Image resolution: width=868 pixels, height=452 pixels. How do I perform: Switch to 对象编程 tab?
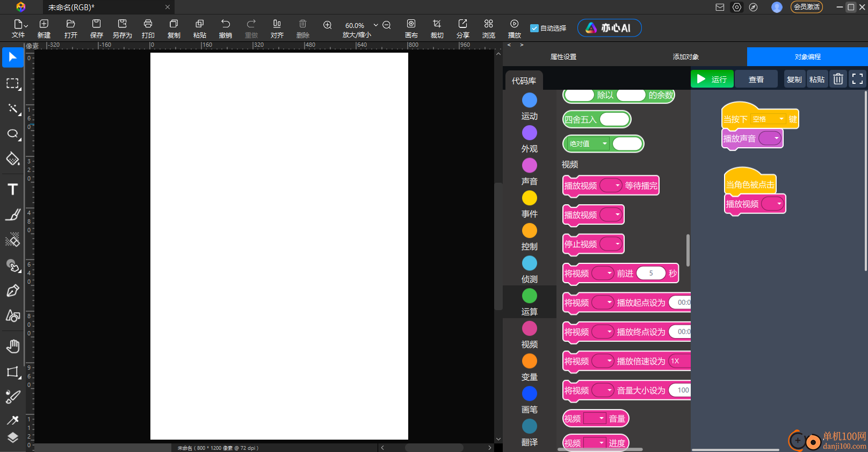(807, 56)
